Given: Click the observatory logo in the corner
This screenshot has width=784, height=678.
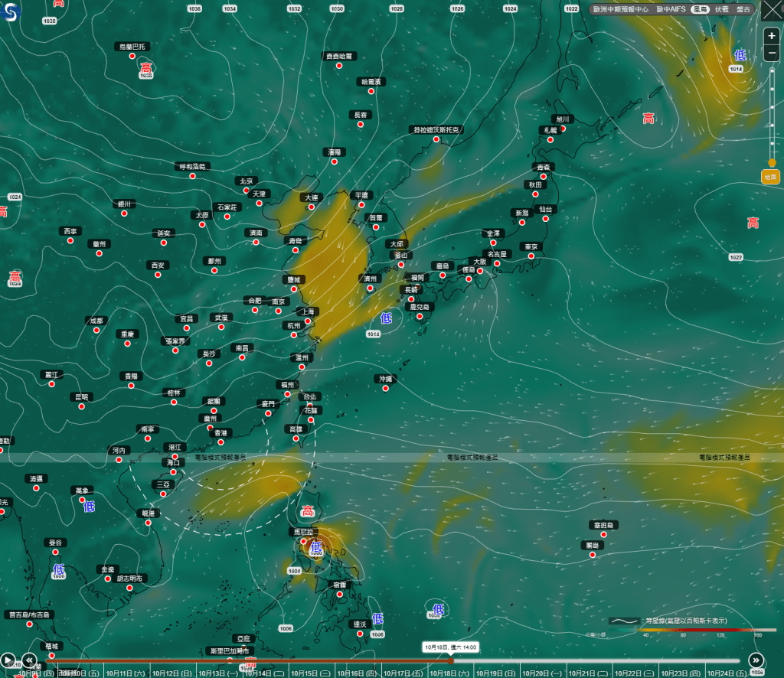Looking at the screenshot, I should (x=13, y=12).
